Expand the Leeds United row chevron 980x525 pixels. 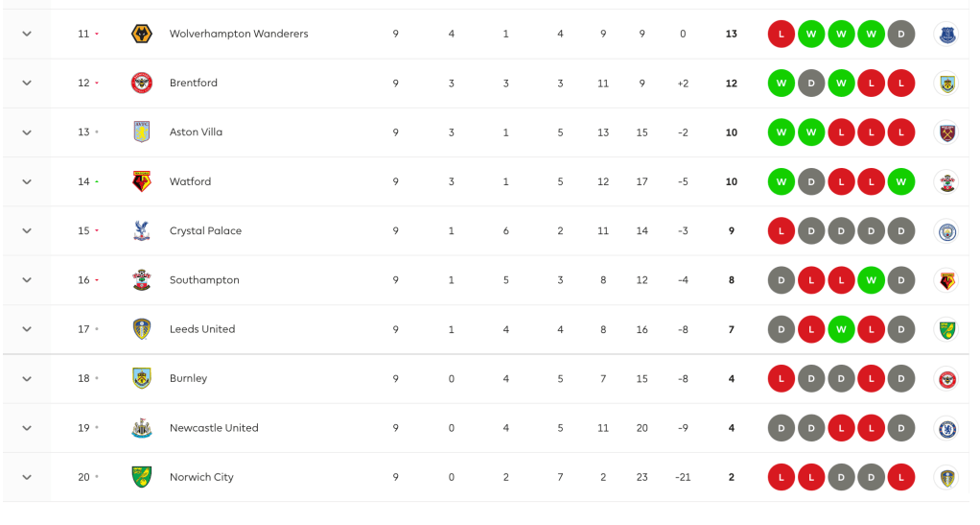pyautogui.click(x=27, y=330)
